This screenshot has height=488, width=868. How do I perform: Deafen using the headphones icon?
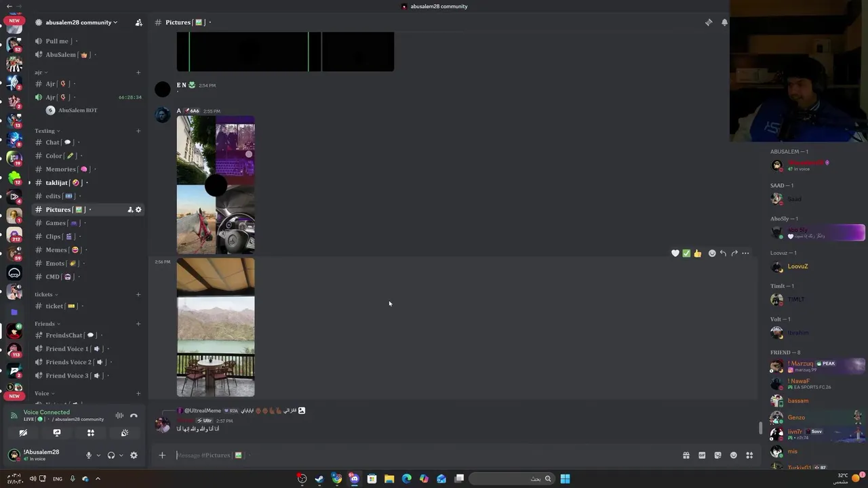(111, 455)
